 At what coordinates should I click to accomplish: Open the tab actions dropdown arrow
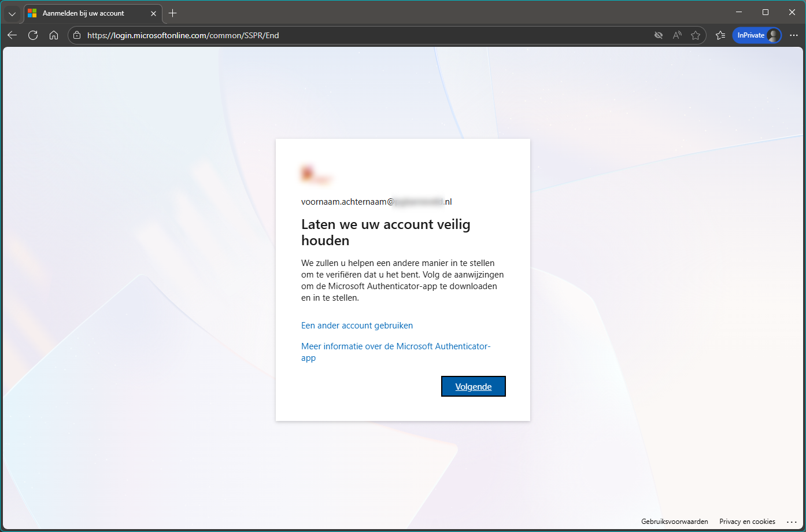point(12,13)
